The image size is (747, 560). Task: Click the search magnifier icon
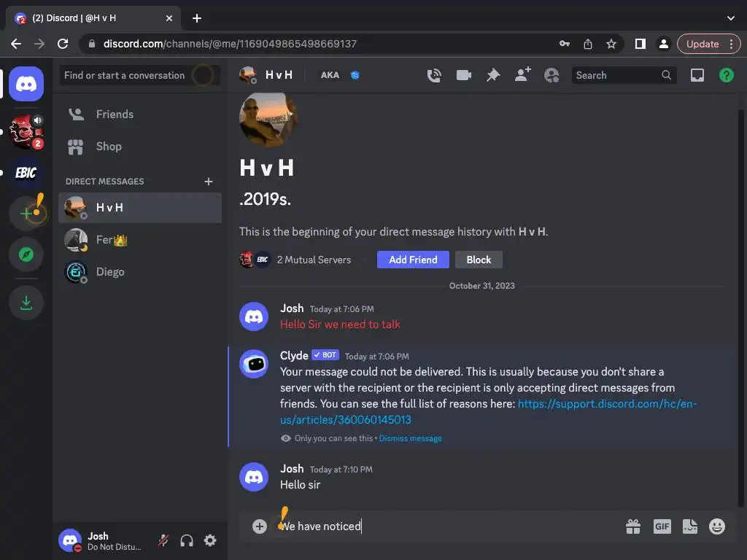click(x=666, y=75)
